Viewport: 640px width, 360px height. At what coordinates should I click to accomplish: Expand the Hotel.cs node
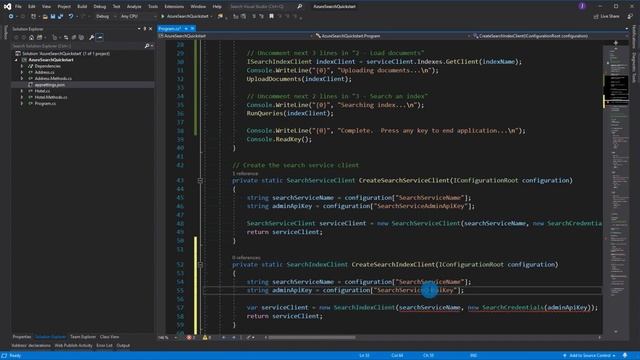[x=22, y=91]
